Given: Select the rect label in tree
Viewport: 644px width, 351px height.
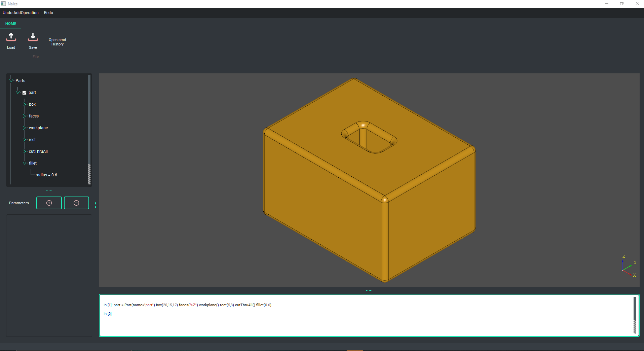Looking at the screenshot, I should coord(32,140).
